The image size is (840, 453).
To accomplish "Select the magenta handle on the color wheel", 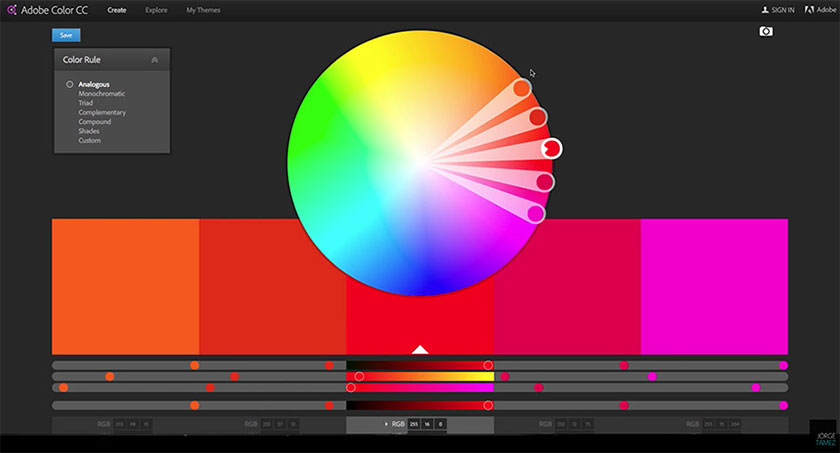I will pyautogui.click(x=536, y=213).
